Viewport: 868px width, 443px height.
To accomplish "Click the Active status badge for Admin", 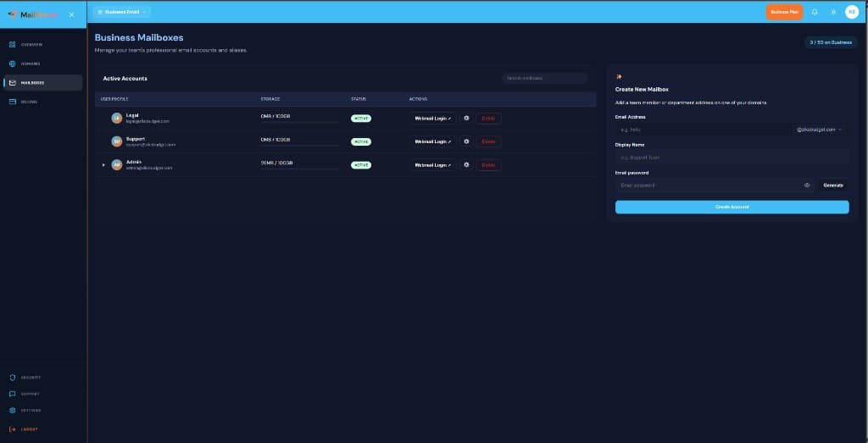I will pos(361,165).
